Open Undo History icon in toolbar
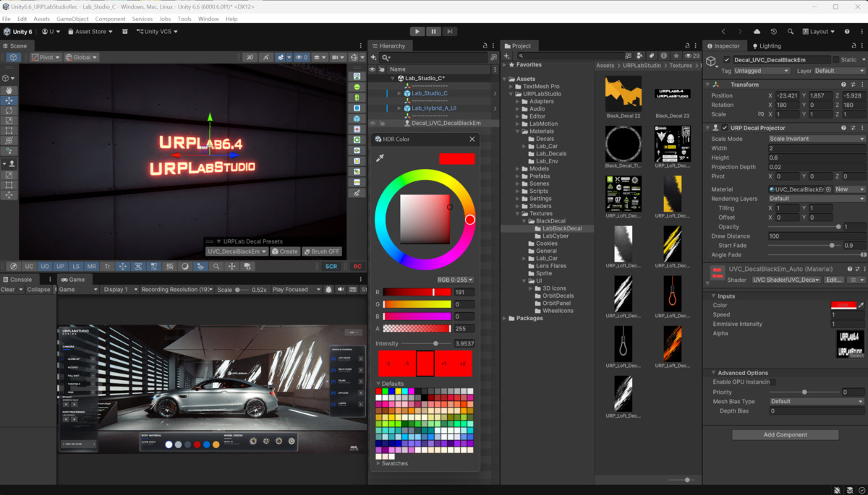 click(x=773, y=32)
